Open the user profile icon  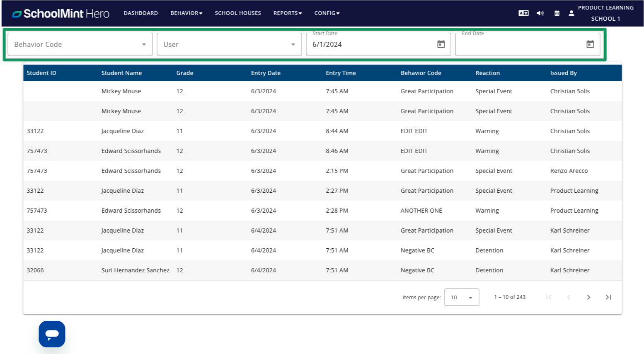(x=571, y=13)
